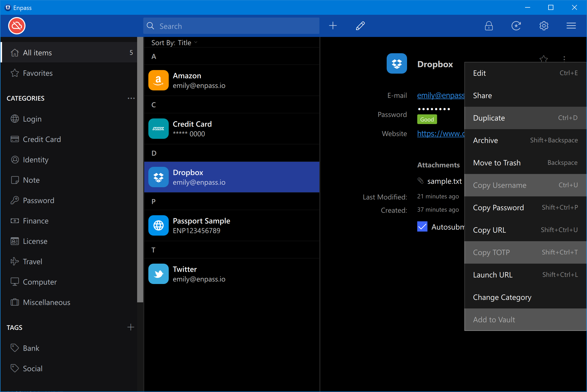Open settings gear icon
The height and width of the screenshot is (392, 587).
tap(544, 26)
